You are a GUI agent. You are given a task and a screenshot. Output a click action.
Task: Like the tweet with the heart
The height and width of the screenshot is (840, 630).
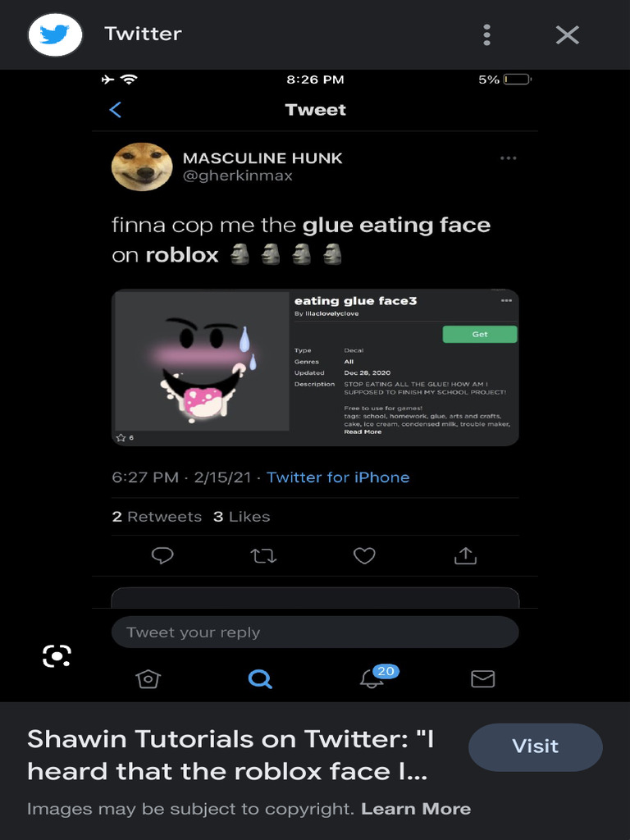364,556
